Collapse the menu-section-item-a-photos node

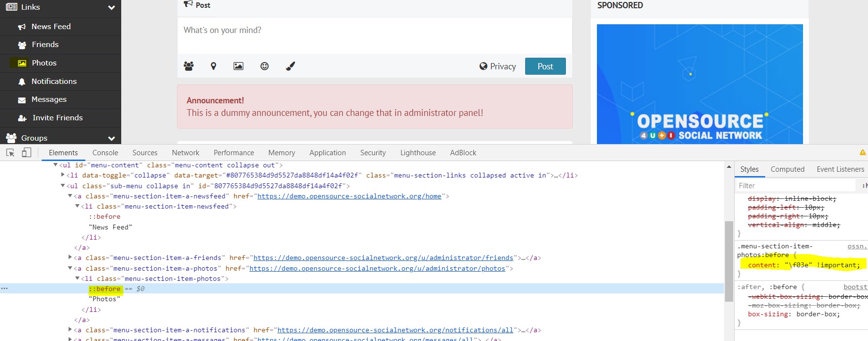pyautogui.click(x=70, y=268)
